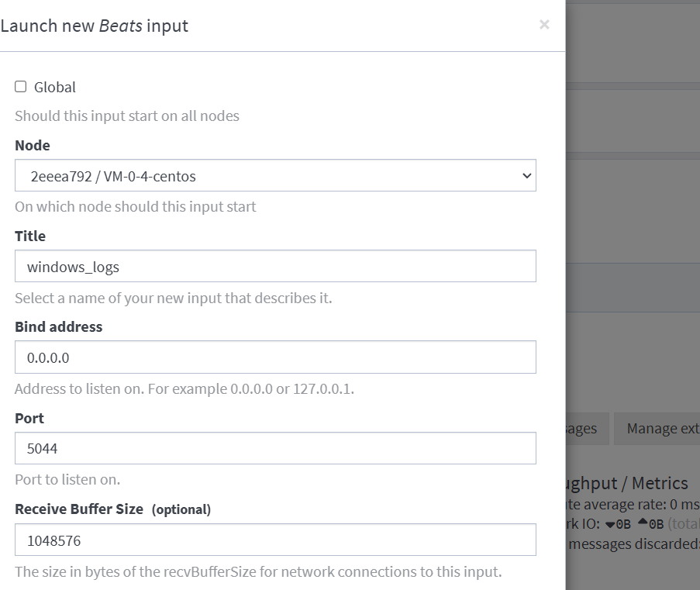Click the Throughput / Metrics heading in the background
This screenshot has height=590, width=700.
pos(627,483)
